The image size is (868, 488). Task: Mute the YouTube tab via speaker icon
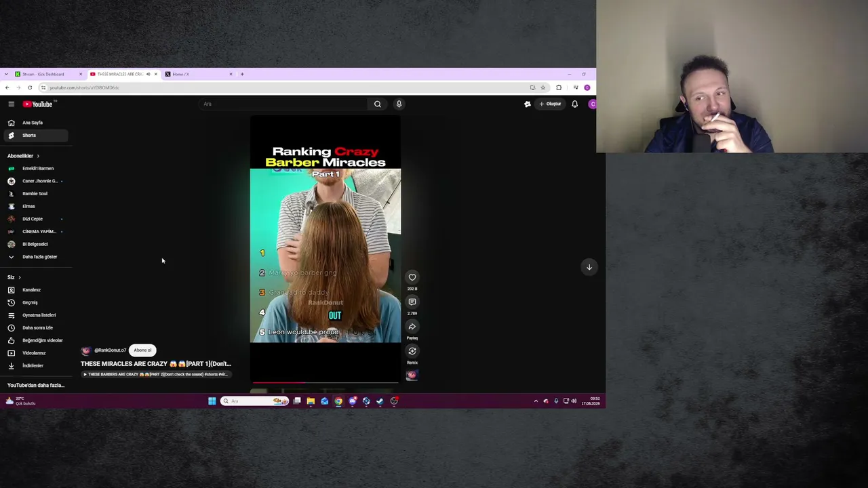click(x=148, y=74)
